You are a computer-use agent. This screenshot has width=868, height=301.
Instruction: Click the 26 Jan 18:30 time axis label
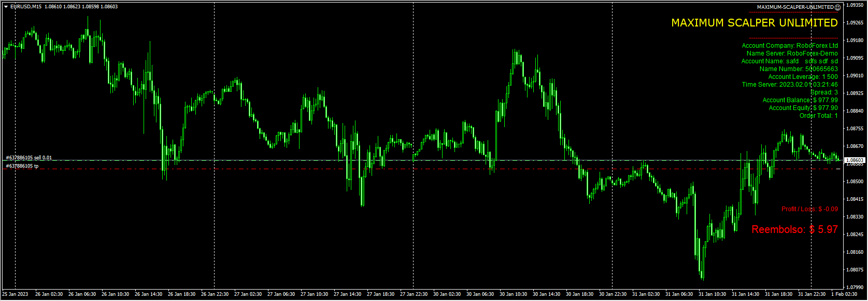tap(181, 294)
